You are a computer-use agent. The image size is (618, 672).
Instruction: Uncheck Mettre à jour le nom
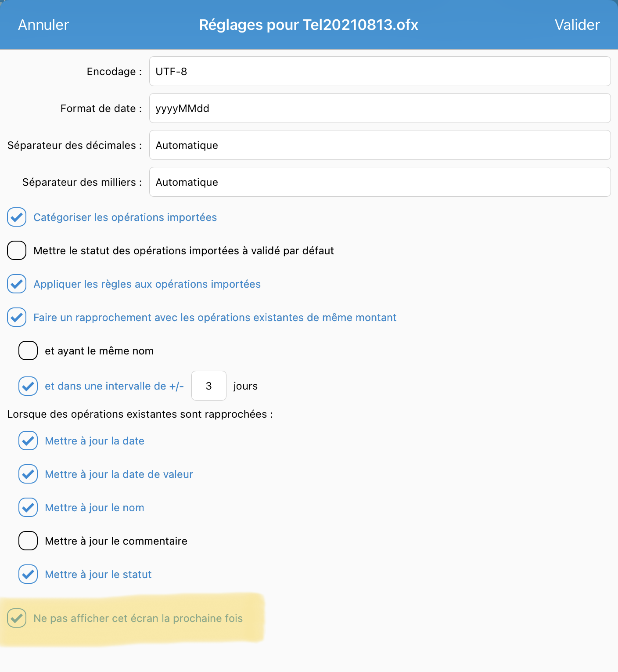[x=28, y=507]
